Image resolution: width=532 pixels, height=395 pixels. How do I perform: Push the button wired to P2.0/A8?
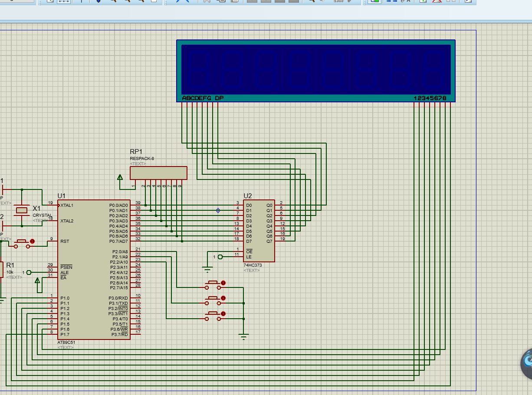click(x=213, y=285)
